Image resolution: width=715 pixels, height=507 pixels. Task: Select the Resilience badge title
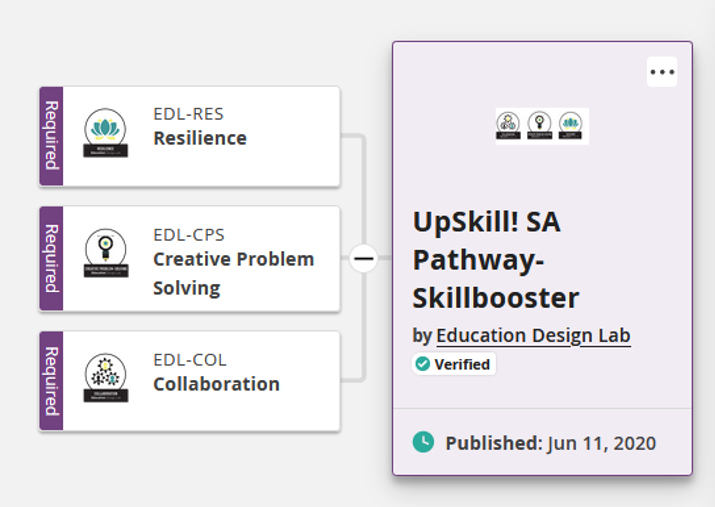(200, 138)
